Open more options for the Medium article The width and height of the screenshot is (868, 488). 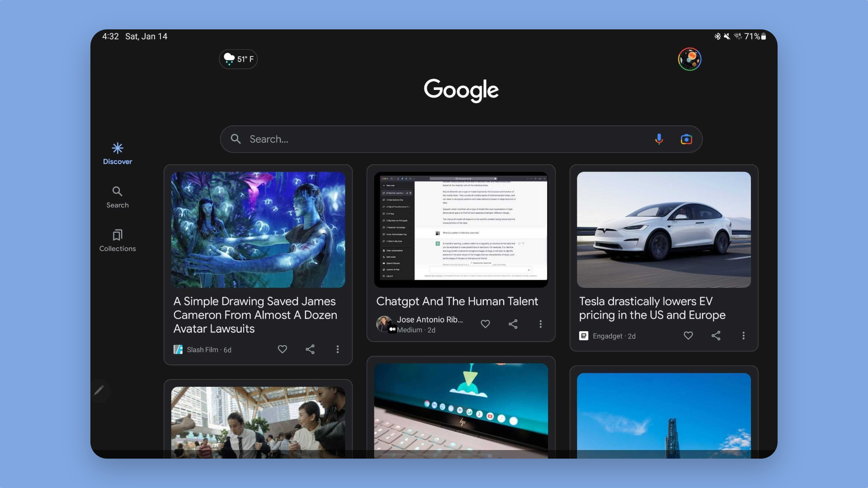pyautogui.click(x=540, y=324)
